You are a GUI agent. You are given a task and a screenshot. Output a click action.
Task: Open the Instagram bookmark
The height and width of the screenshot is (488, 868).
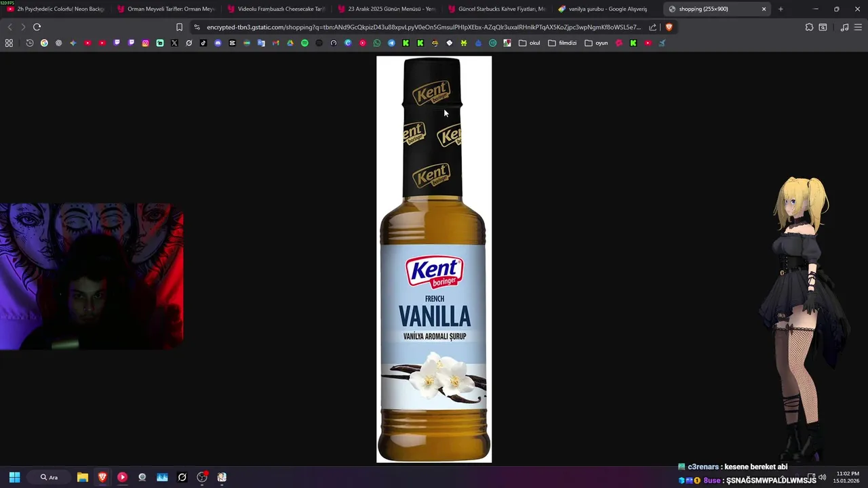(x=145, y=43)
